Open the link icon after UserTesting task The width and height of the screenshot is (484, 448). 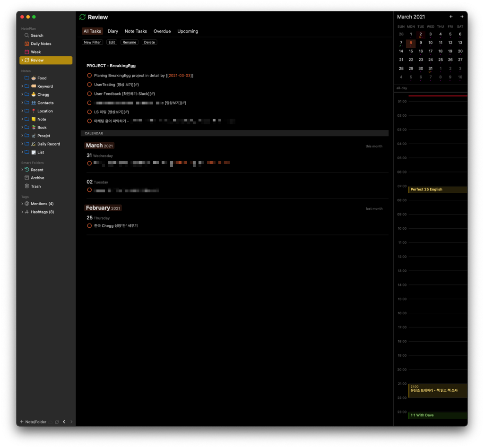pos(137,85)
